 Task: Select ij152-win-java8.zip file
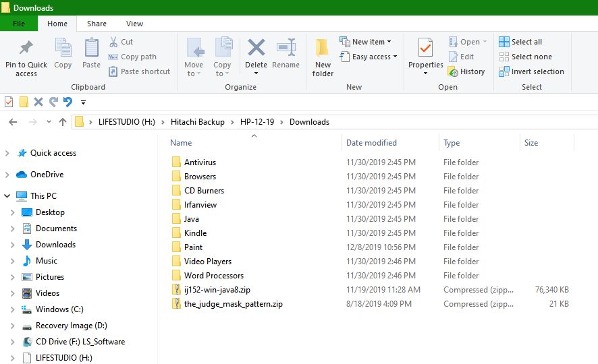[x=217, y=290]
